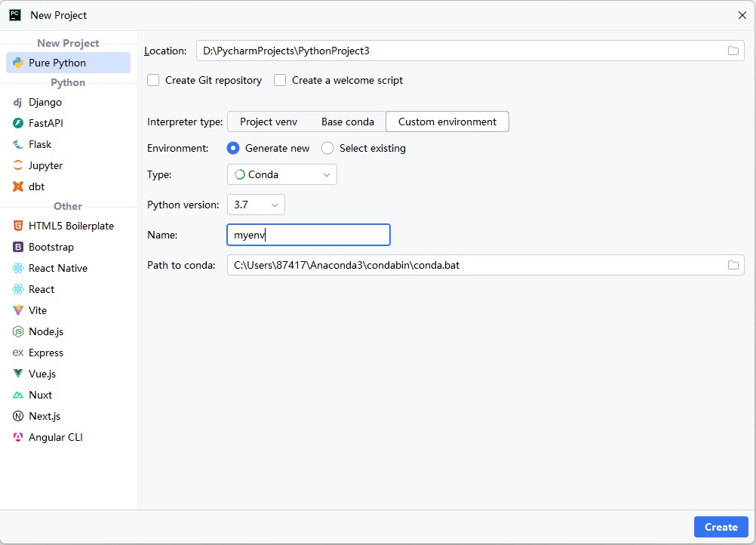Click the Flask icon in sidebar
The width and height of the screenshot is (756, 545).
pyautogui.click(x=18, y=144)
